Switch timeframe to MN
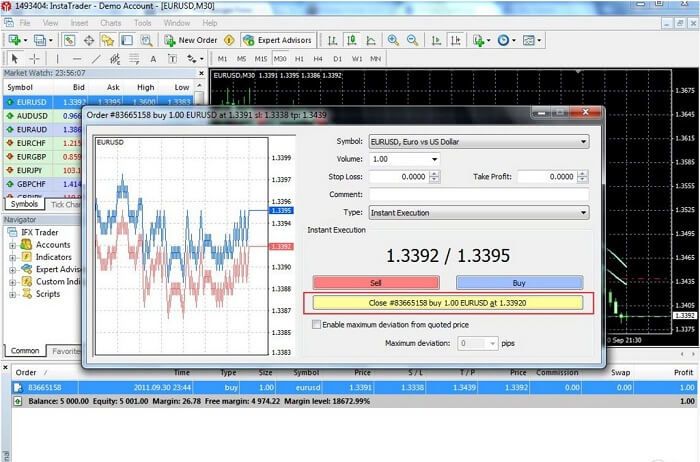700x462 pixels. click(375, 58)
